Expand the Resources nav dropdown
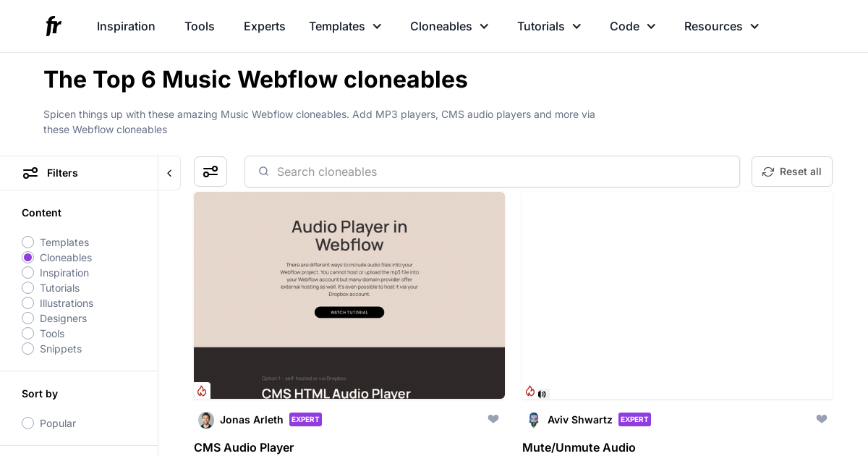This screenshot has width=868, height=456. click(x=722, y=26)
